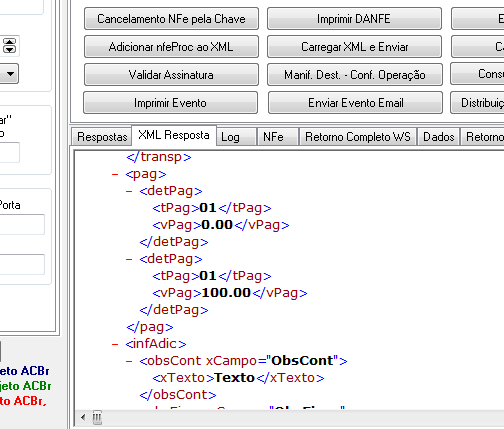
Task: Select the XML Resposta tab
Action: click(x=174, y=135)
